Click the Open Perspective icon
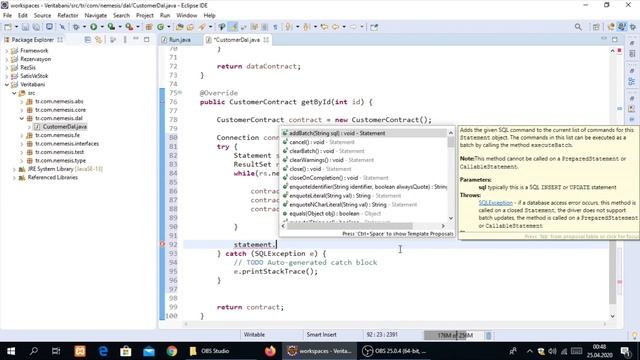Screen dimensions: 640x360 (596, 27)
